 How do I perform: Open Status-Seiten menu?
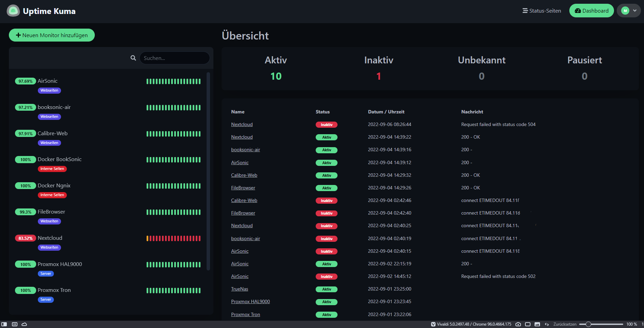[x=542, y=11]
